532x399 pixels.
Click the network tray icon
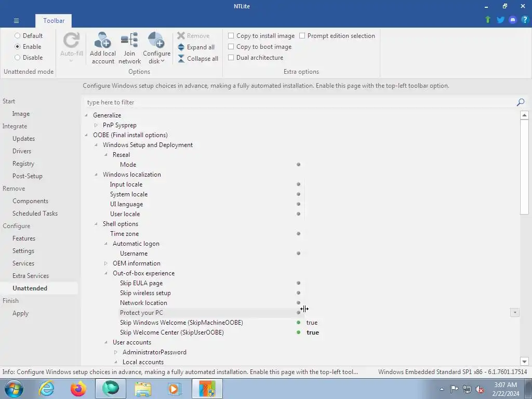[x=467, y=389]
